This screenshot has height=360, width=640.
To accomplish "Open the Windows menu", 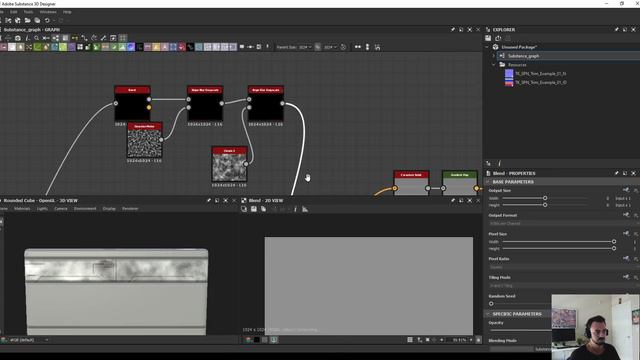I will pos(48,12).
